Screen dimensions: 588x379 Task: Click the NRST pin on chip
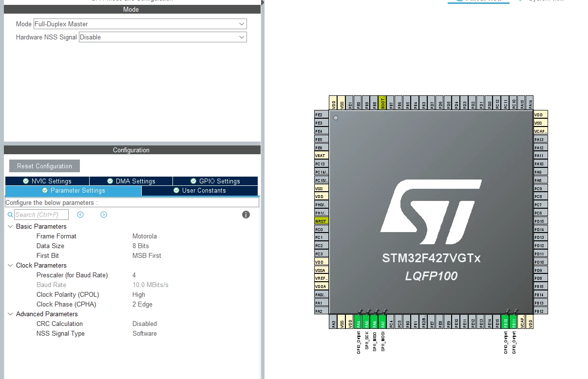point(322,221)
